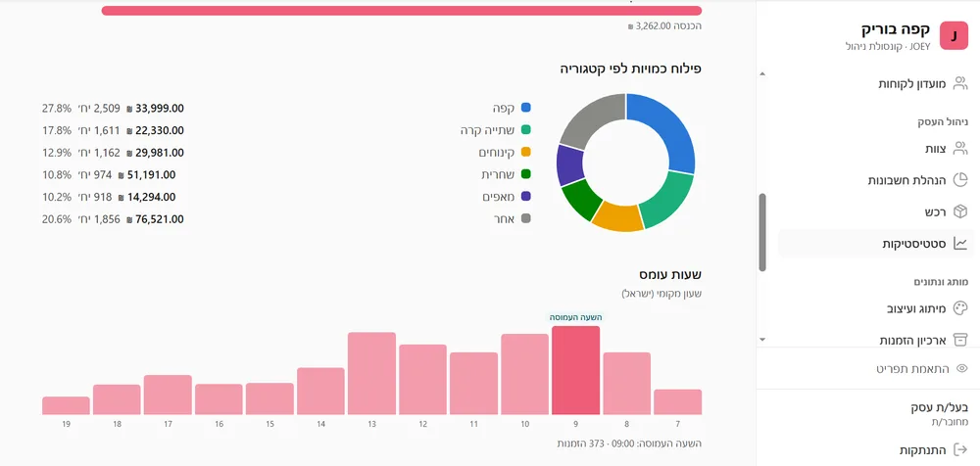Click the customer club people icon
980x466 pixels.
coord(959,84)
